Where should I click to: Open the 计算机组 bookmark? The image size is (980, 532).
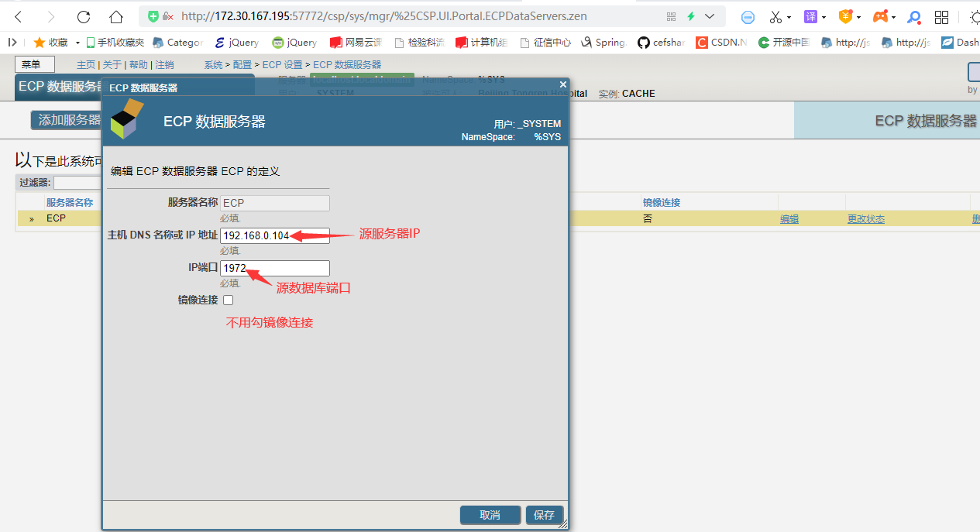click(x=482, y=43)
